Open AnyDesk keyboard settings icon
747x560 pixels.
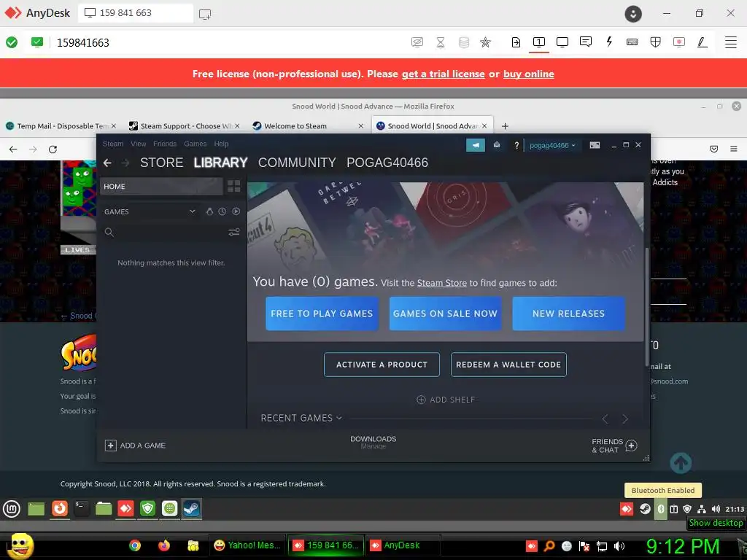tap(632, 42)
